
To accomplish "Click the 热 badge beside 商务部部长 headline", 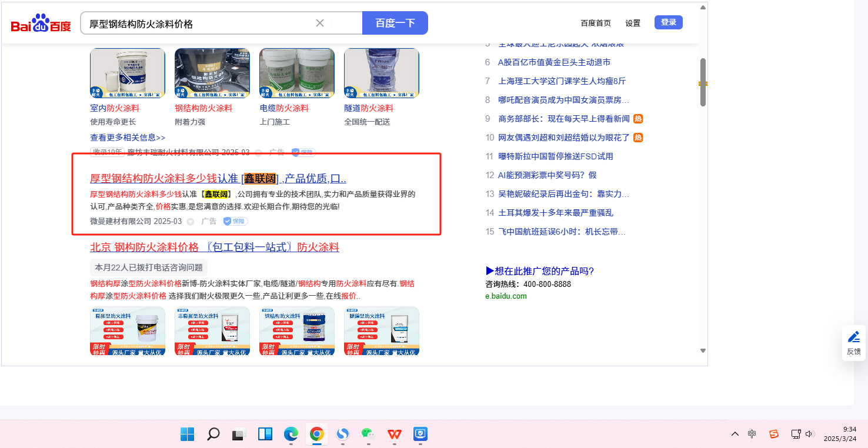I will point(638,119).
